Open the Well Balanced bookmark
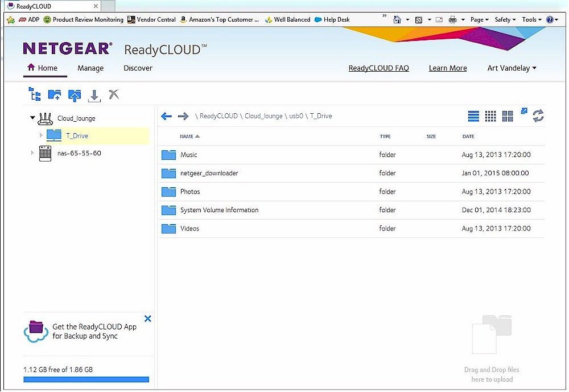The height and width of the screenshot is (392, 569). click(287, 19)
